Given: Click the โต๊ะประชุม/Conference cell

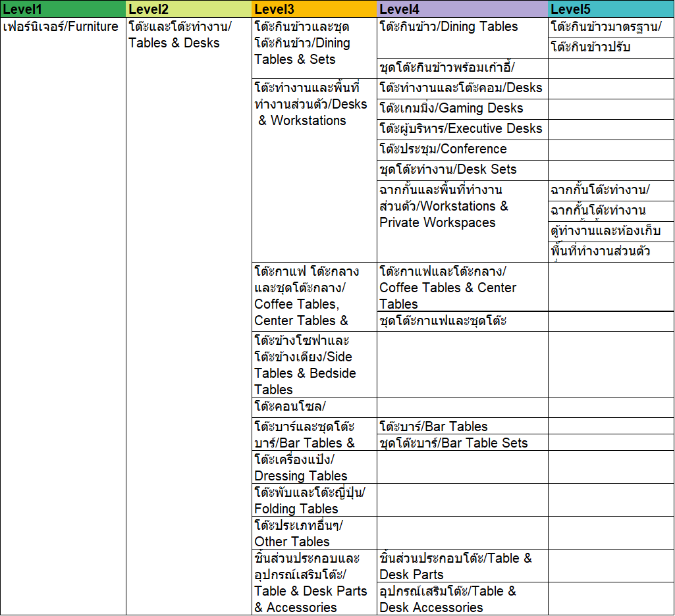Looking at the screenshot, I should pos(462,149).
